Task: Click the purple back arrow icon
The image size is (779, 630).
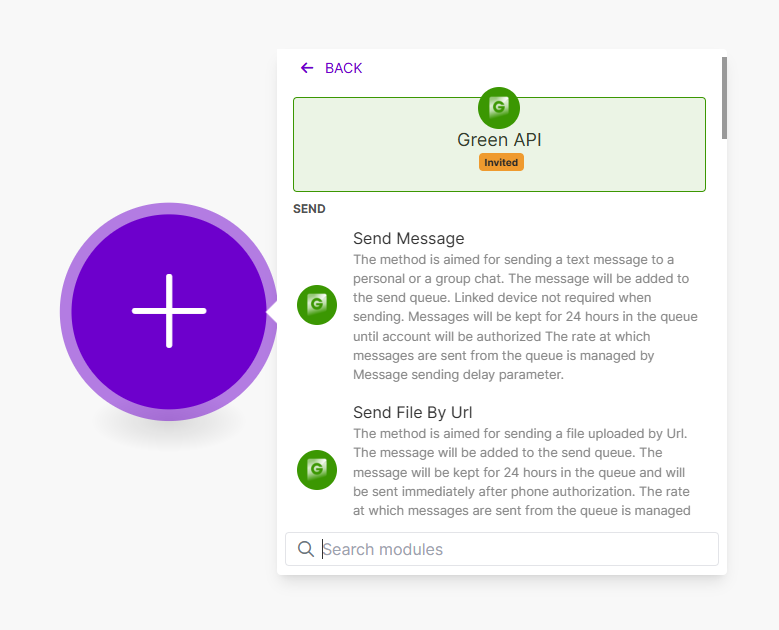Action: pyautogui.click(x=307, y=68)
